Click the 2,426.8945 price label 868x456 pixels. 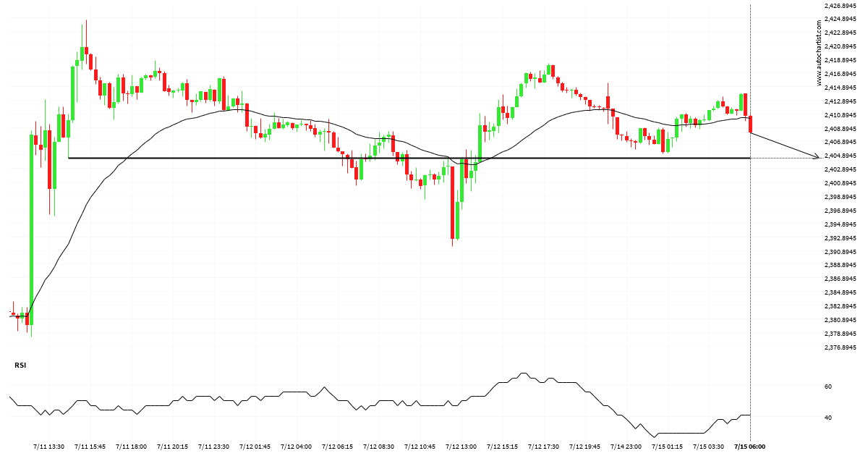pos(840,6)
